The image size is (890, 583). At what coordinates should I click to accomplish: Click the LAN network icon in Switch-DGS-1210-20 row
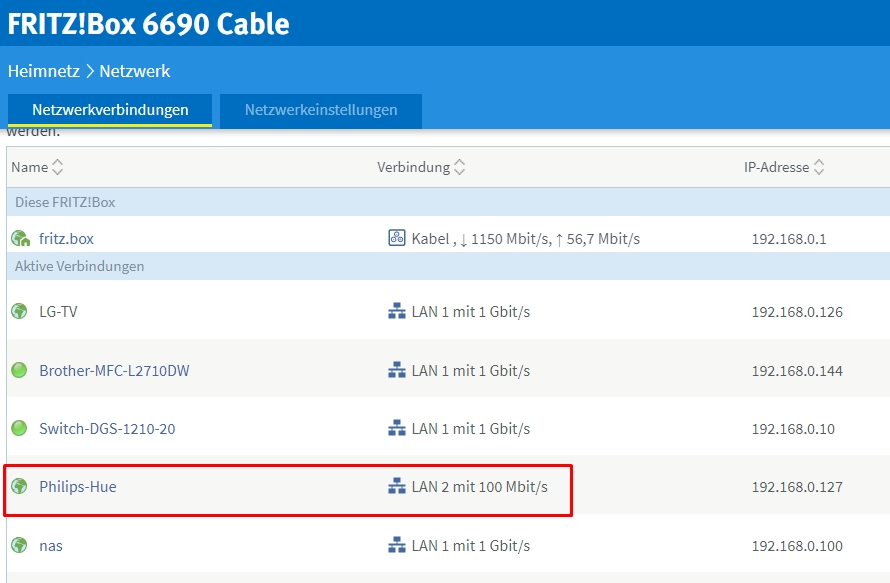coord(397,428)
